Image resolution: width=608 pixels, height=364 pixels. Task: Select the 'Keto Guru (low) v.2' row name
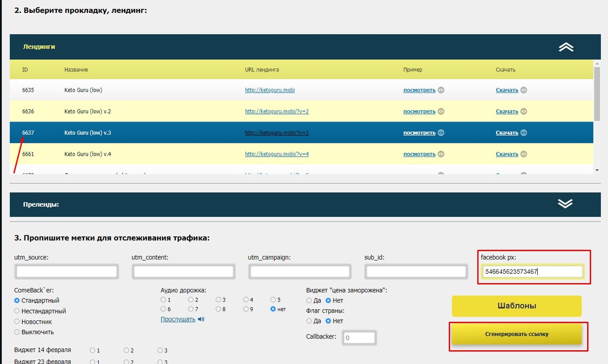click(88, 112)
